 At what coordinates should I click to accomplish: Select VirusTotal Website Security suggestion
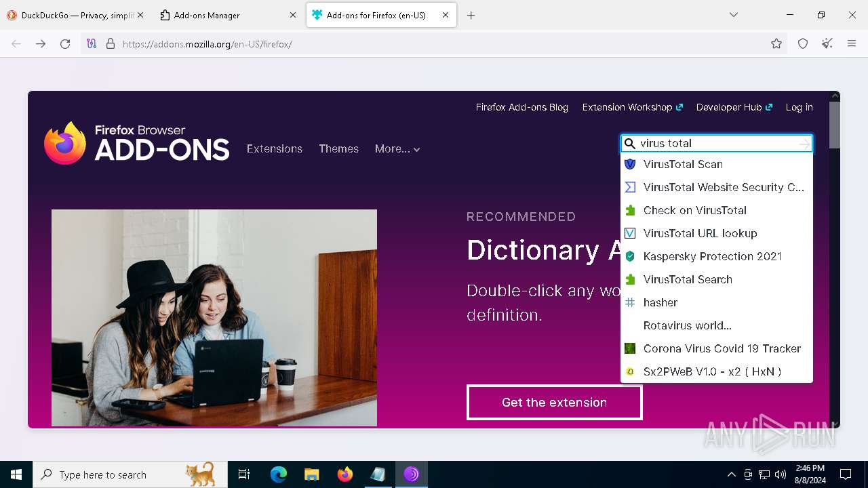coord(717,187)
